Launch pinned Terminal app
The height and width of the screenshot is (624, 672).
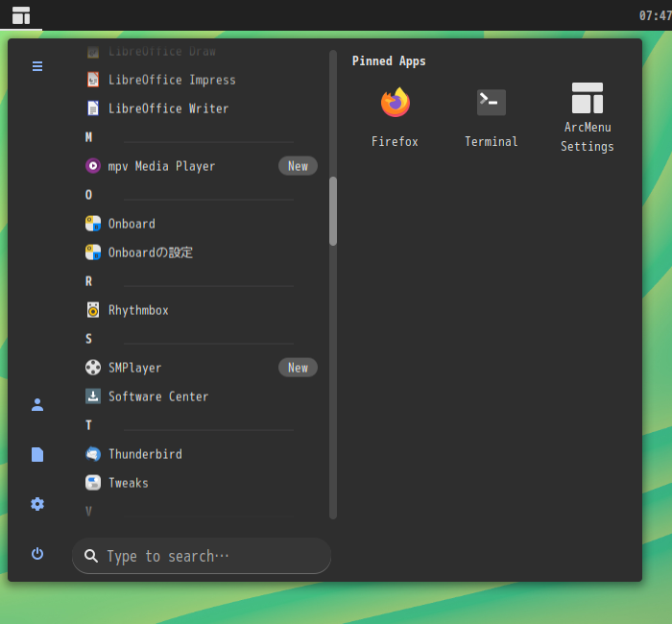click(492, 116)
